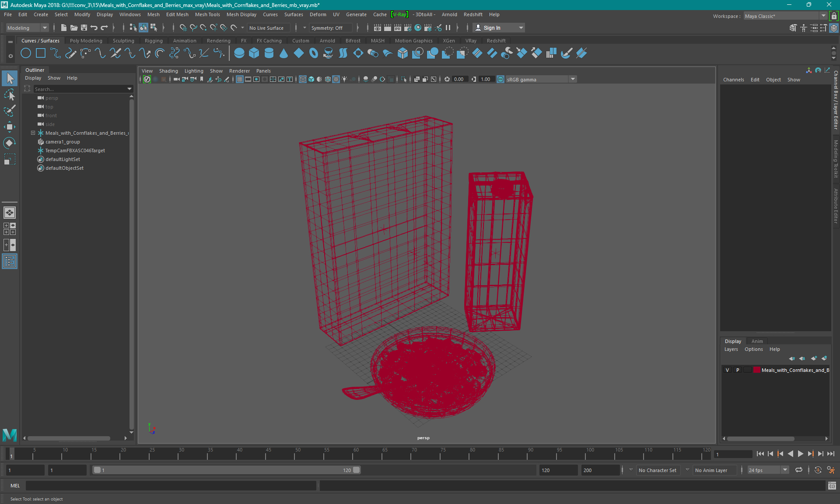
Task: Click the Redo arrow icon
Action: pyautogui.click(x=104, y=28)
